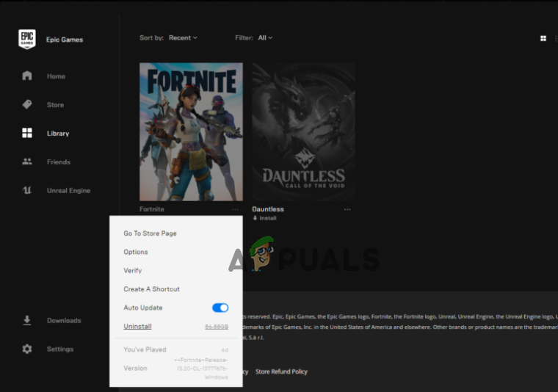Go to Home in the sidebar
558x392 pixels.
tap(56, 76)
